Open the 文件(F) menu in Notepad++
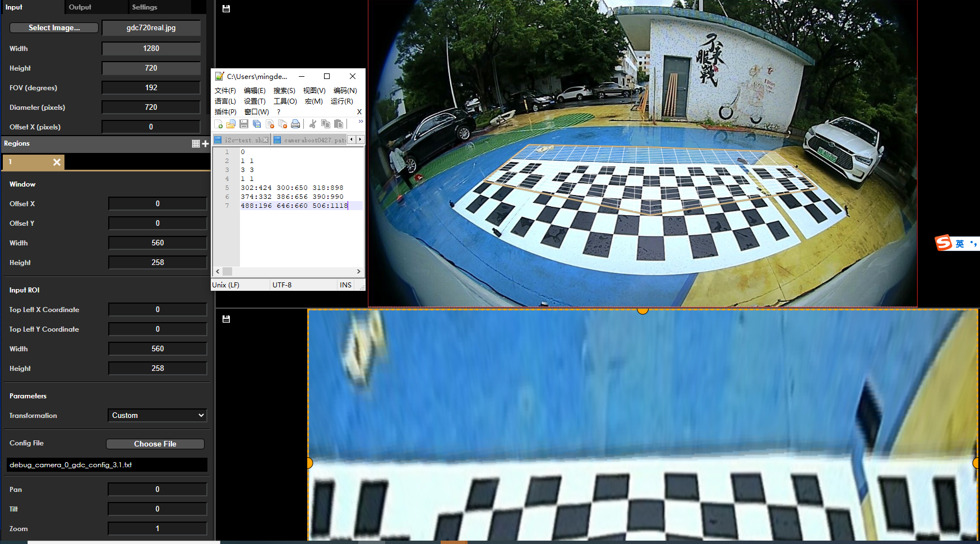This screenshot has width=980, height=544. [x=225, y=91]
